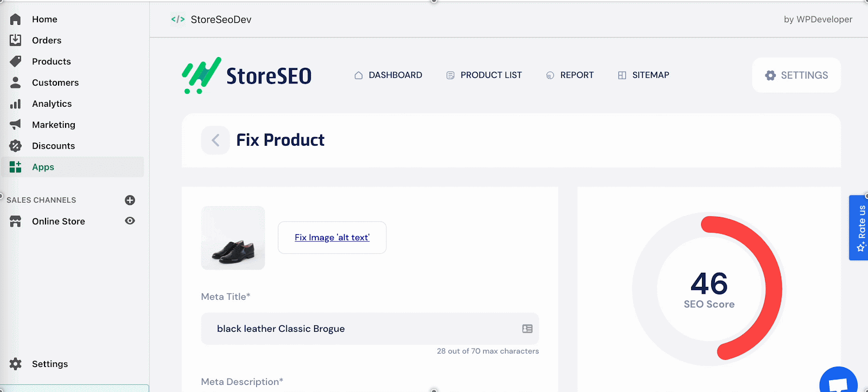Image resolution: width=868 pixels, height=392 pixels.
Task: Open Online Store channel
Action: point(59,221)
